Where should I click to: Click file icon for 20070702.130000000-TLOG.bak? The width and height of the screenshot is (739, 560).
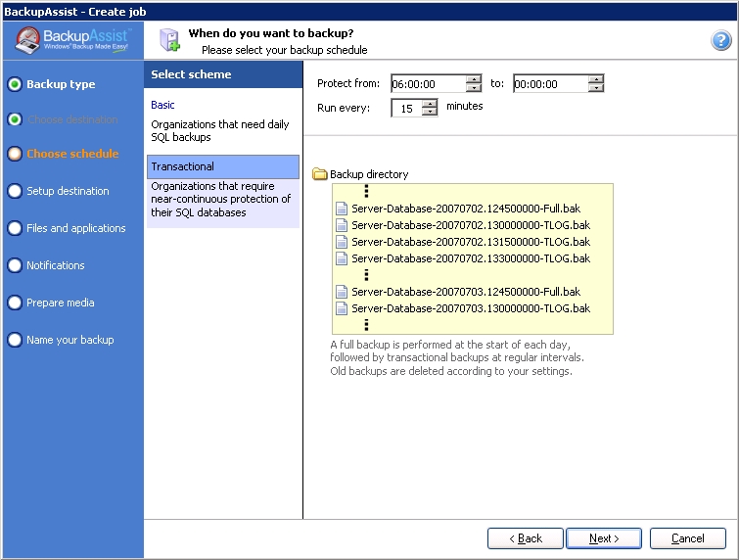(x=342, y=225)
